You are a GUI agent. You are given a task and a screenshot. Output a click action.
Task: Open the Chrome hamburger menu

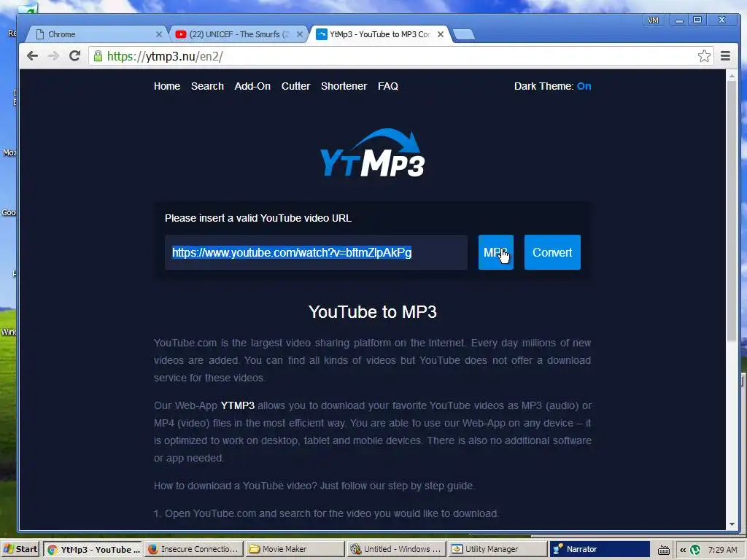pos(725,56)
